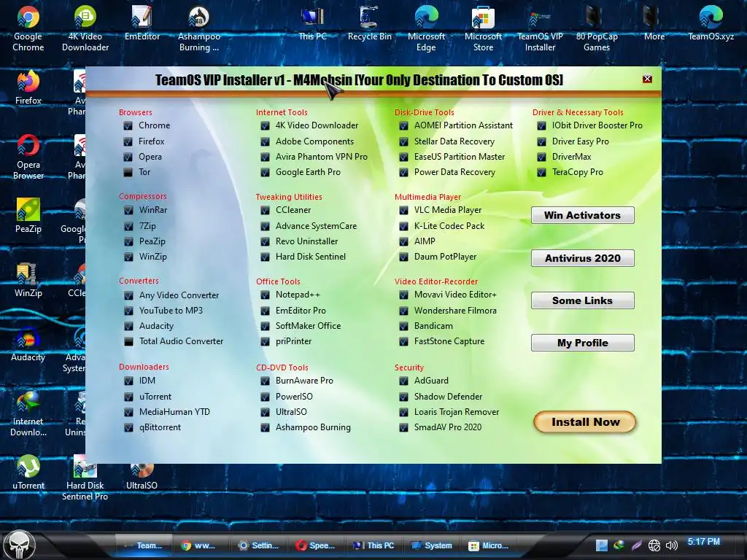747x560 pixels.
Task: Switch to the Opera Spee... taskbar item
Action: coord(315,545)
